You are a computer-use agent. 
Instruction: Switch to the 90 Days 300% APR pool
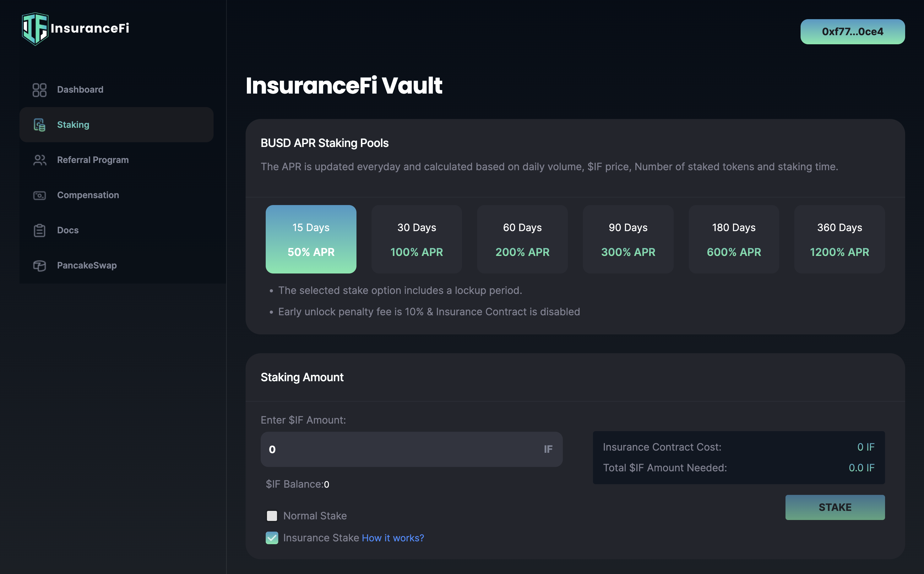coord(628,239)
